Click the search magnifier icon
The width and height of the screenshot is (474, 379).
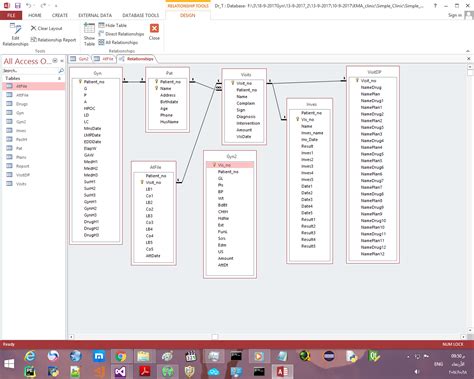coord(61,71)
